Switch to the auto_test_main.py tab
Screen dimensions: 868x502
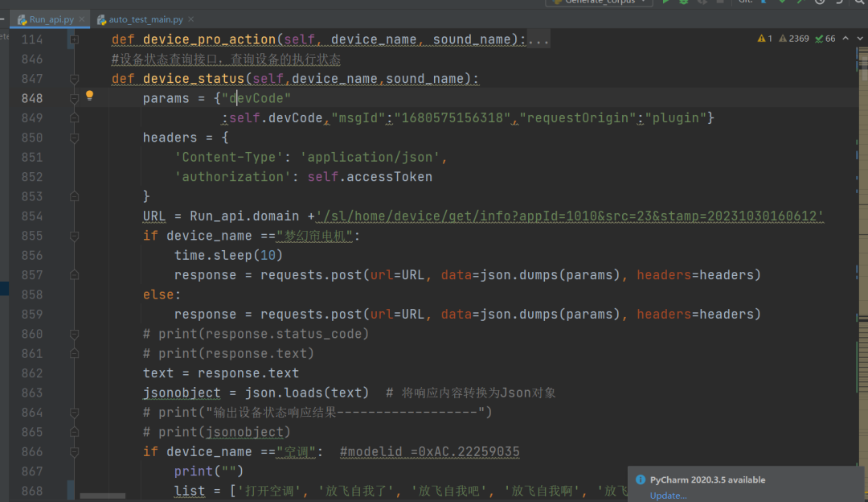click(145, 19)
